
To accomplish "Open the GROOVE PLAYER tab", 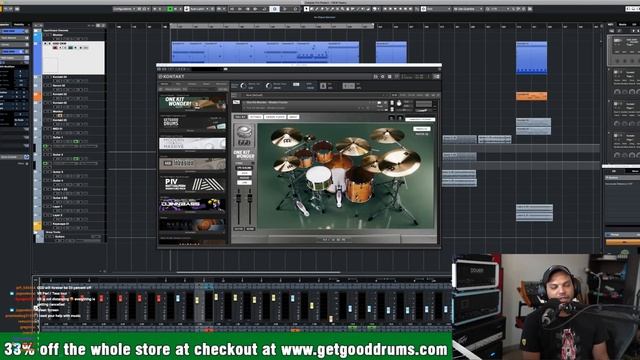I will click(x=275, y=117).
